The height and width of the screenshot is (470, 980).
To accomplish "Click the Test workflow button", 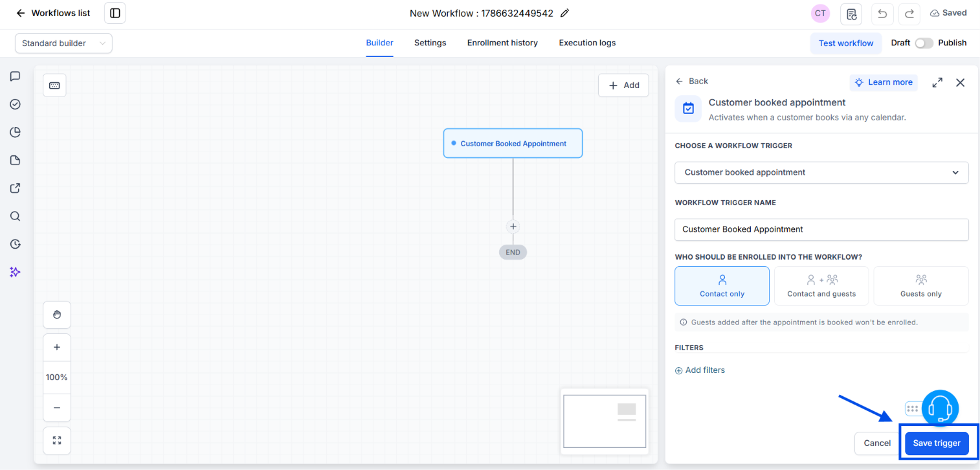I will point(846,43).
